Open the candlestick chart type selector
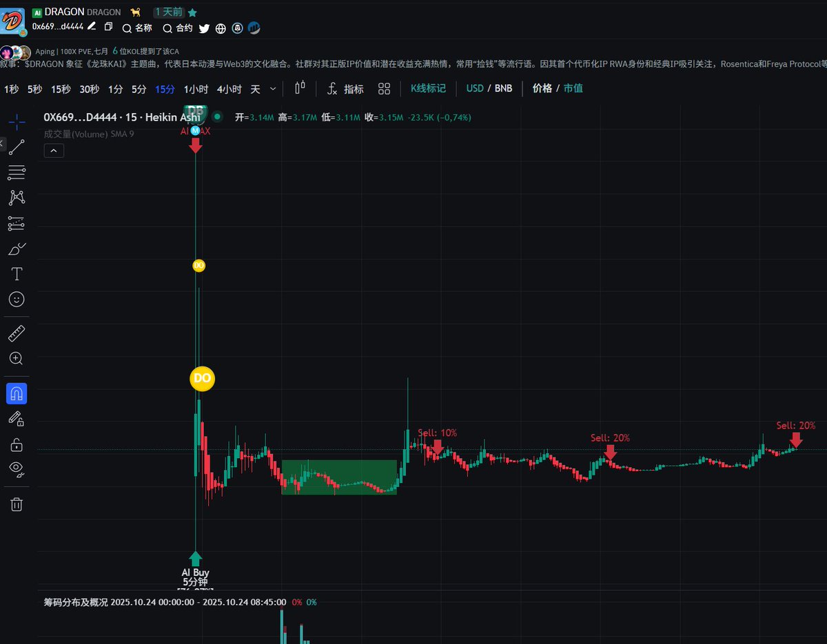The width and height of the screenshot is (827, 644). point(300,88)
